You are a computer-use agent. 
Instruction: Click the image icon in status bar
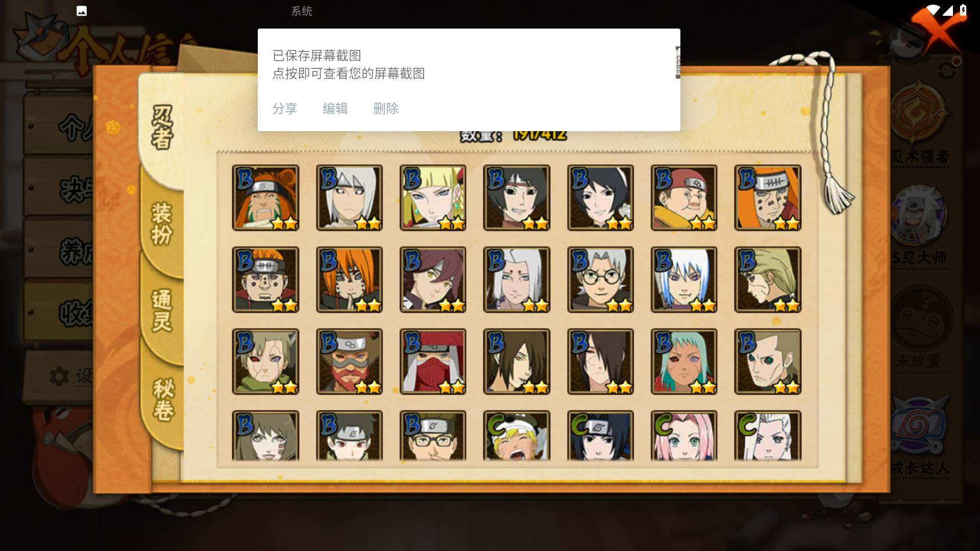[x=82, y=11]
